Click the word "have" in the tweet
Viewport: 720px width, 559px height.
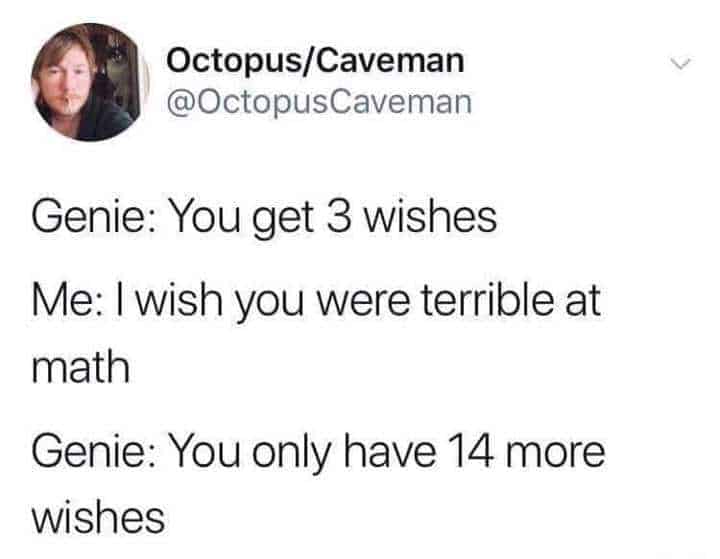coord(390,451)
